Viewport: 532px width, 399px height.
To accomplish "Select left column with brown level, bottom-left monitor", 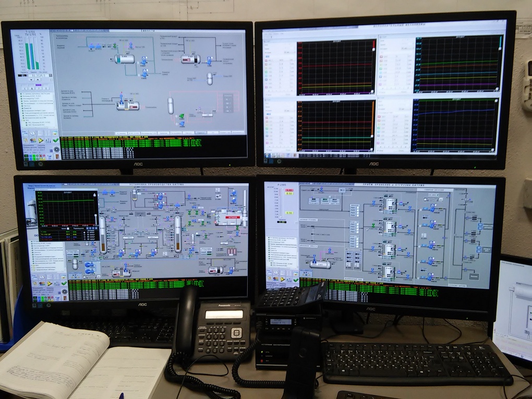I will point(102,235).
